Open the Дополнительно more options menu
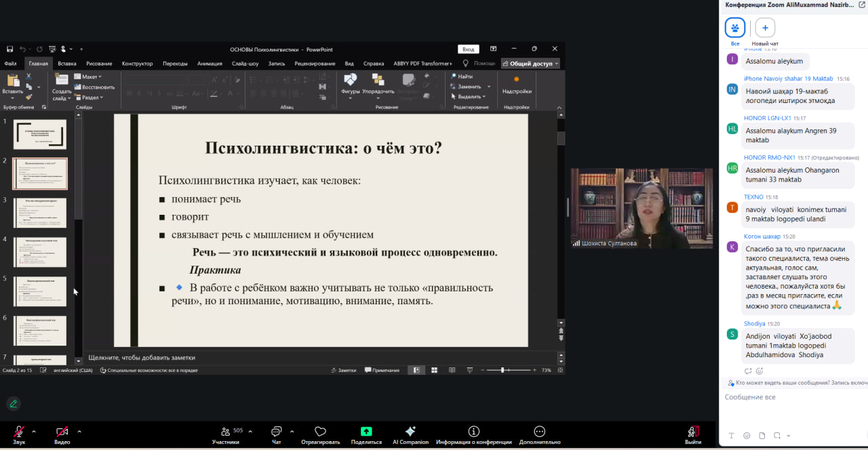 coord(539,432)
